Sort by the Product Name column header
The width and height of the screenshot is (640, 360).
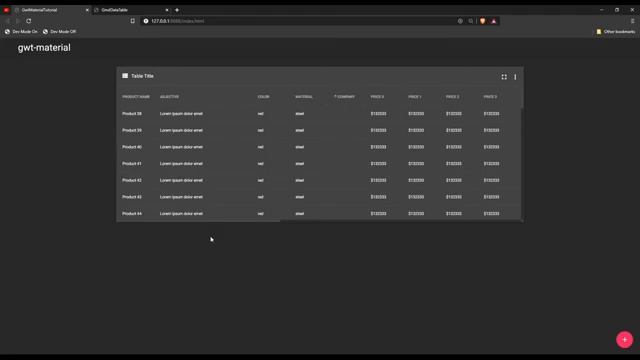pyautogui.click(x=136, y=97)
